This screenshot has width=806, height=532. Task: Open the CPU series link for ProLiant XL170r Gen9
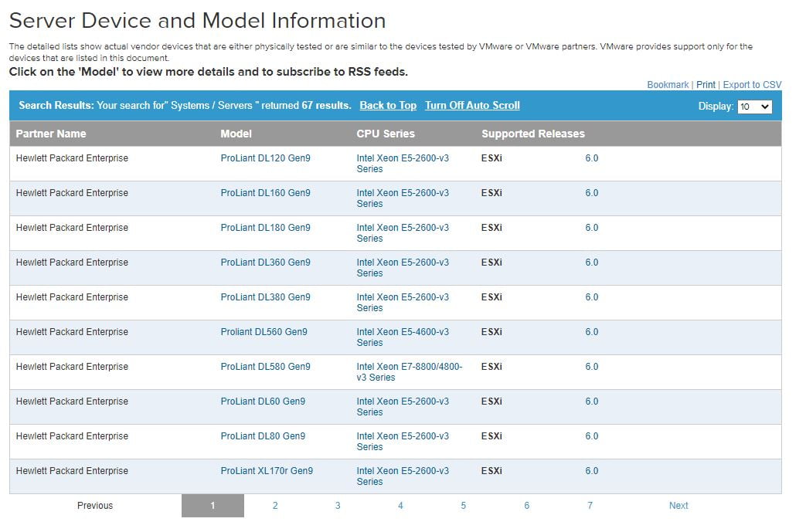(403, 476)
